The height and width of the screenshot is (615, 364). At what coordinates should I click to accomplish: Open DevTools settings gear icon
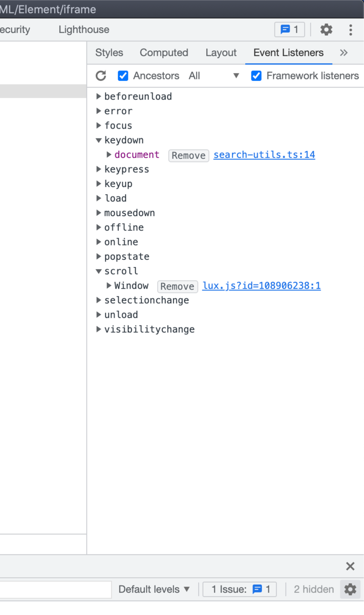click(x=326, y=30)
